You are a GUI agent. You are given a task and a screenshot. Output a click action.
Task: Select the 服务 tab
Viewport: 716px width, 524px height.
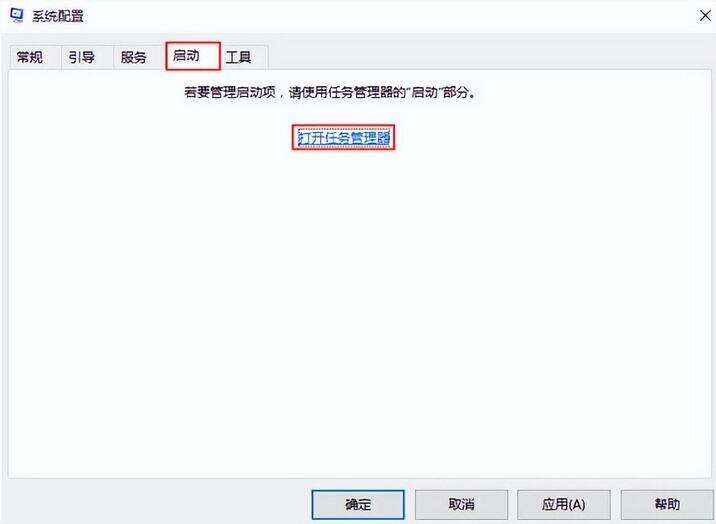134,57
